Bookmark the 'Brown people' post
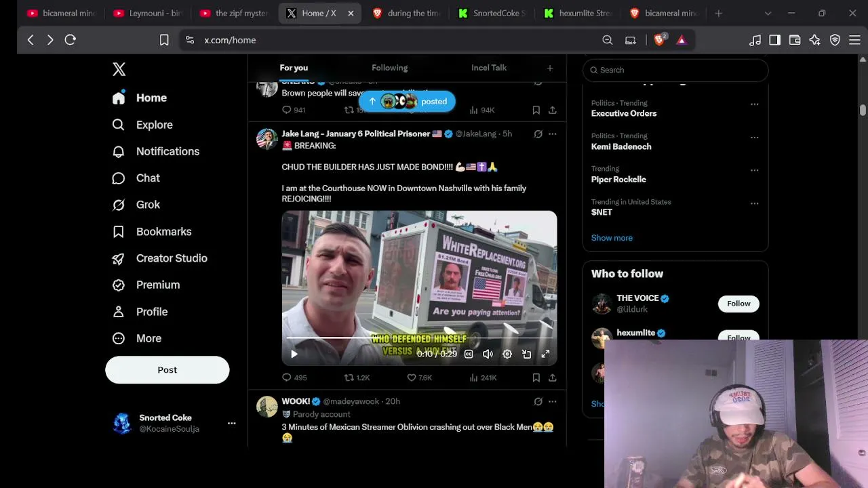Screen dimensions: 868x488 tap(536, 110)
